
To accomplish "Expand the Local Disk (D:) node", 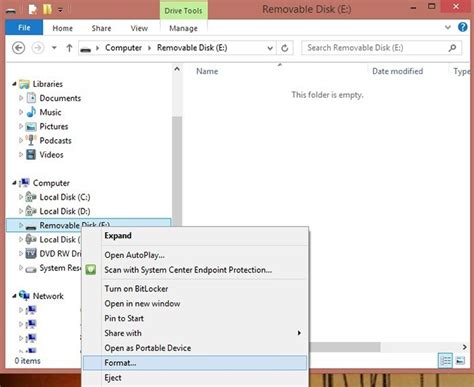I will pos(21,211).
